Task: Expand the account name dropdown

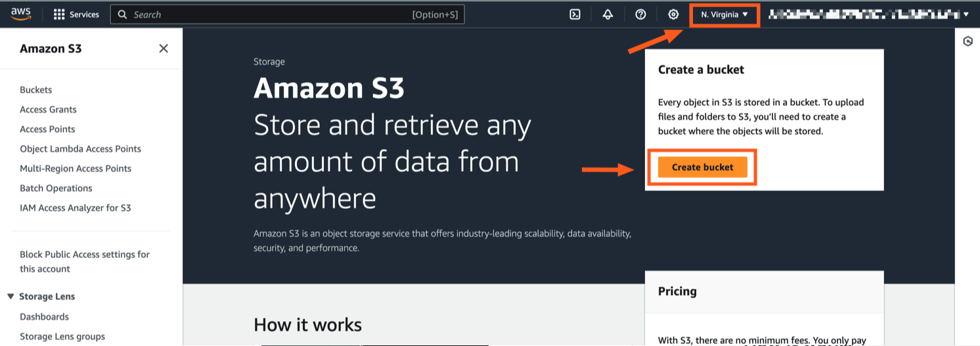Action: pos(868,14)
